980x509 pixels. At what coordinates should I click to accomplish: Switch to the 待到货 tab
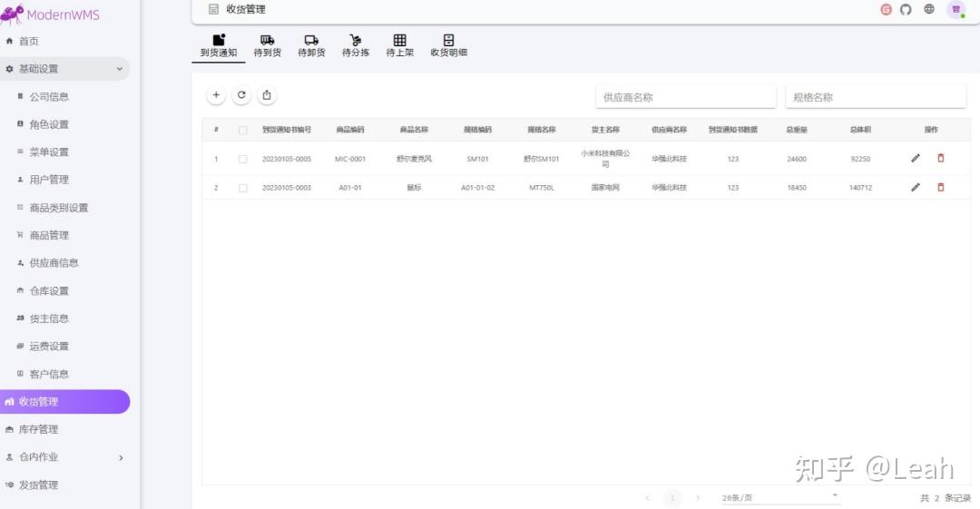point(268,45)
